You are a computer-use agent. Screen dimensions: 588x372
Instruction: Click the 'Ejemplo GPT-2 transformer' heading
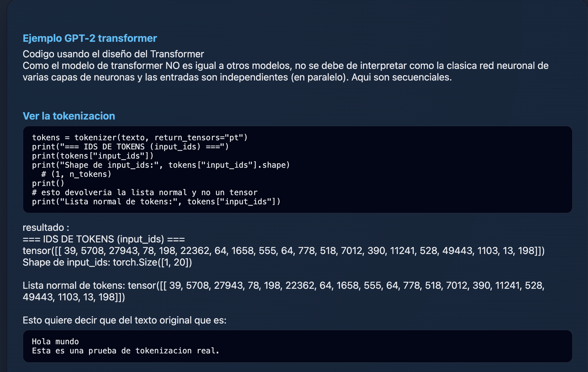pyautogui.click(x=90, y=38)
